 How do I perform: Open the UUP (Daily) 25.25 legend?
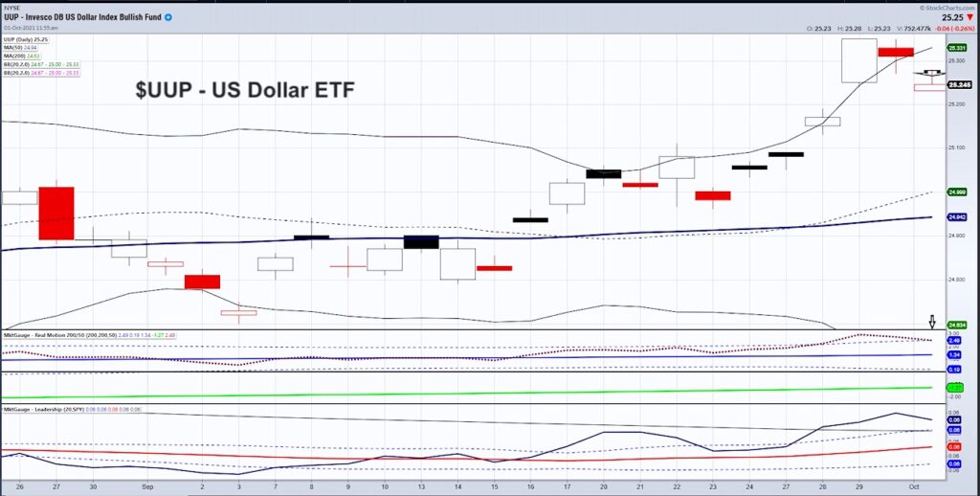pyautogui.click(x=26, y=39)
